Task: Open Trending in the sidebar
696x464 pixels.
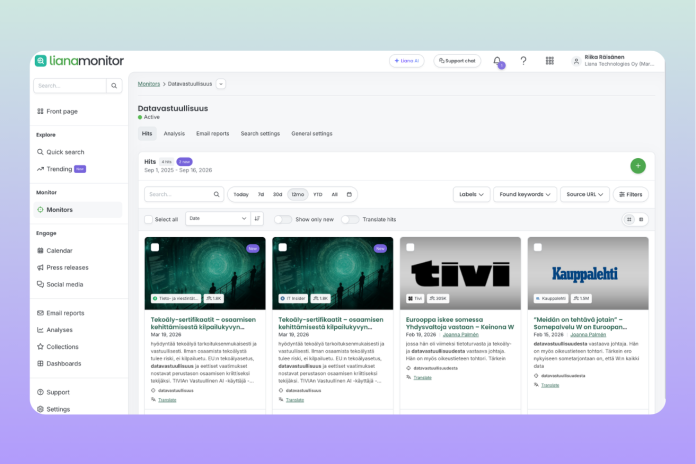Action: [x=61, y=169]
